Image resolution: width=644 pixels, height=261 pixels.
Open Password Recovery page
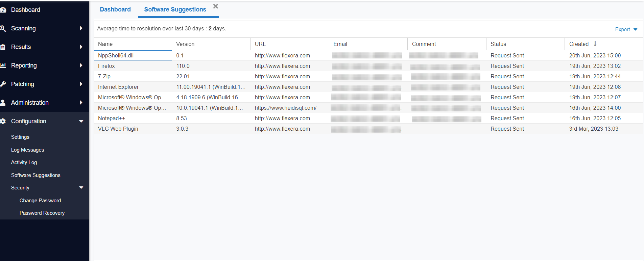[x=42, y=213]
